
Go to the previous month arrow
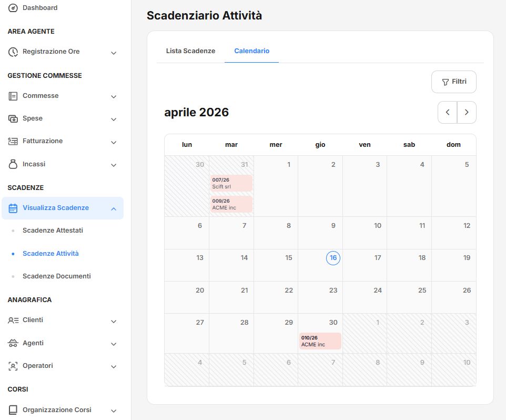click(448, 113)
